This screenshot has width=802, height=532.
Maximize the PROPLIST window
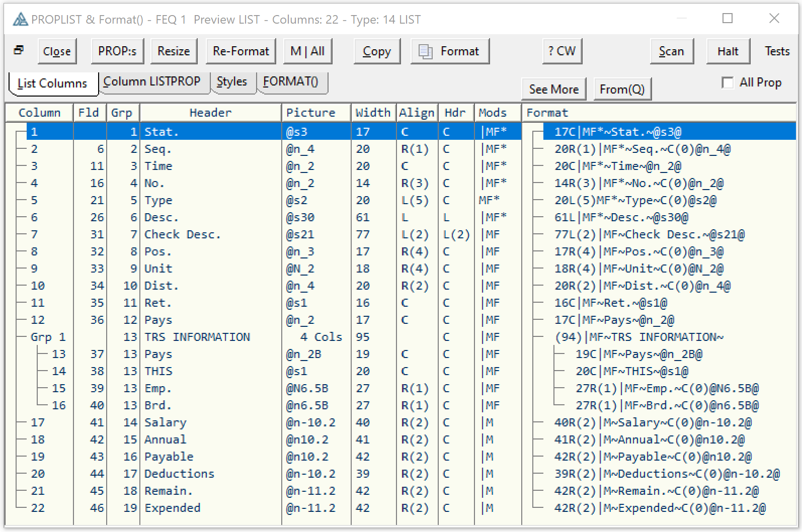click(x=728, y=19)
